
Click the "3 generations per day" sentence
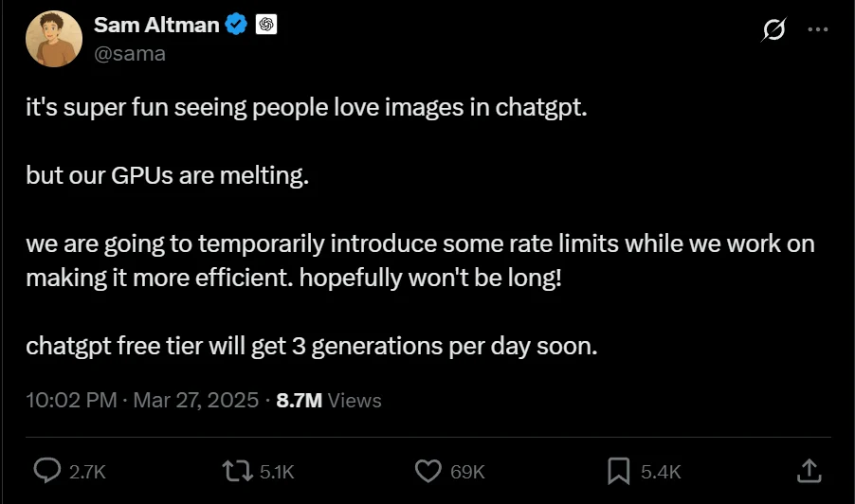tap(312, 346)
